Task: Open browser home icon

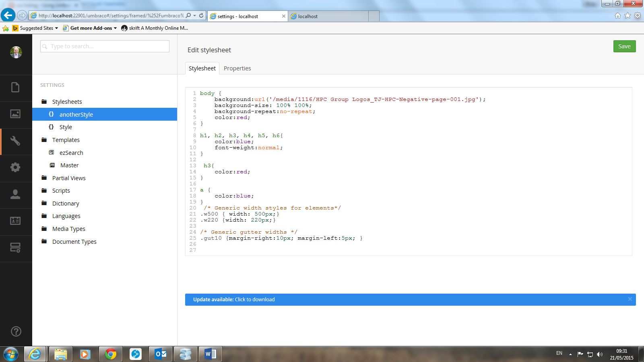Action: [618, 16]
